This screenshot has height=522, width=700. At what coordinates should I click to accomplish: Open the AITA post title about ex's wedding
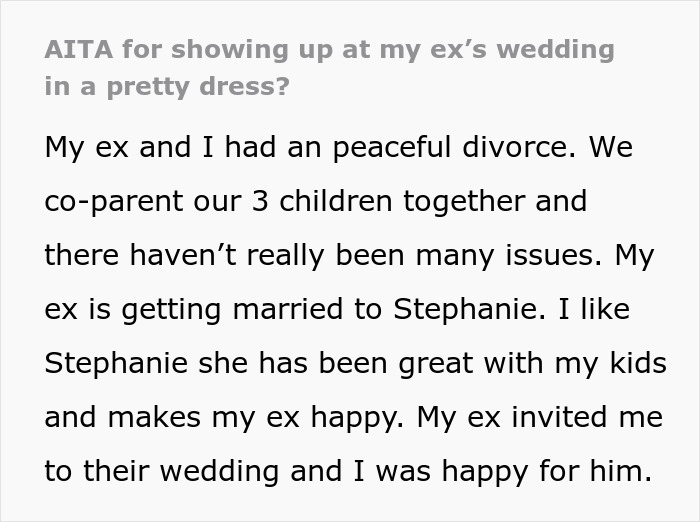329,68
